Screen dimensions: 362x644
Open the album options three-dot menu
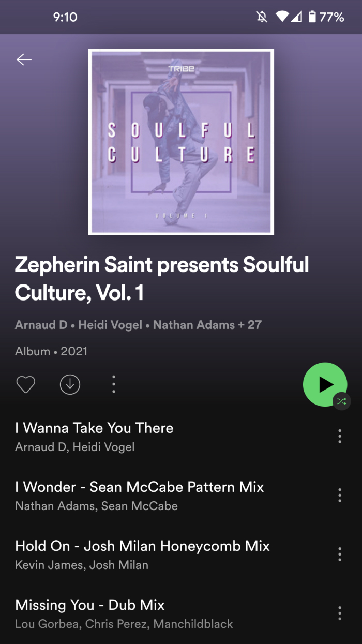click(x=114, y=384)
